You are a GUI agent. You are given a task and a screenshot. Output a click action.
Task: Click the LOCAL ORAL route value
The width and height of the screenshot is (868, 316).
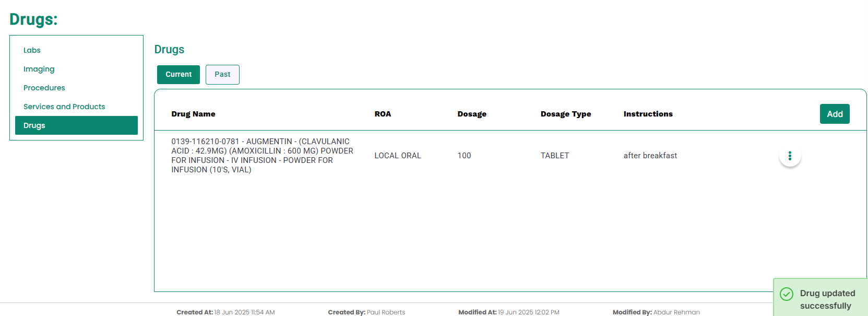coord(398,156)
